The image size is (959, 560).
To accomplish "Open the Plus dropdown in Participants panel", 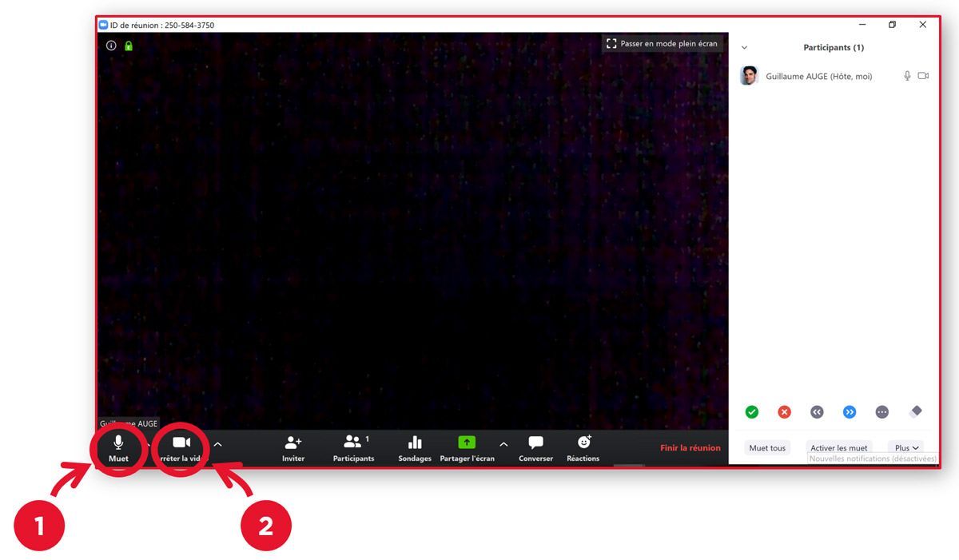I will [x=907, y=448].
